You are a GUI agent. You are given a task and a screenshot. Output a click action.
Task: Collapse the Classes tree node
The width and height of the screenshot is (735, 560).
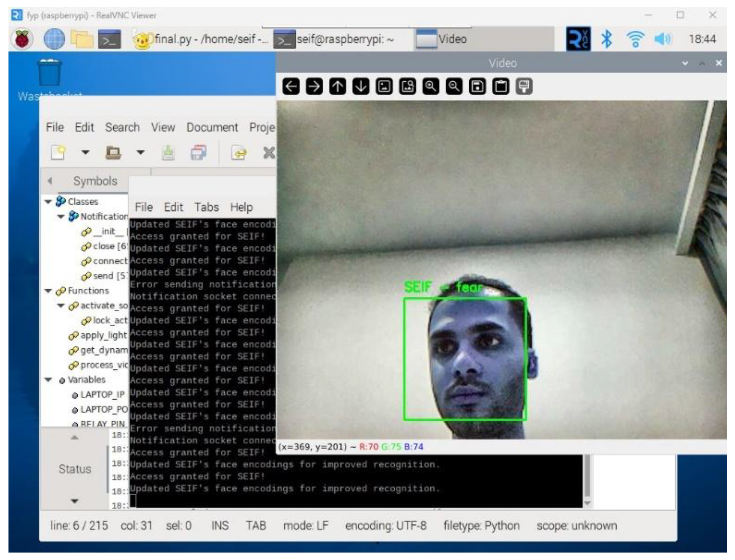pos(48,202)
